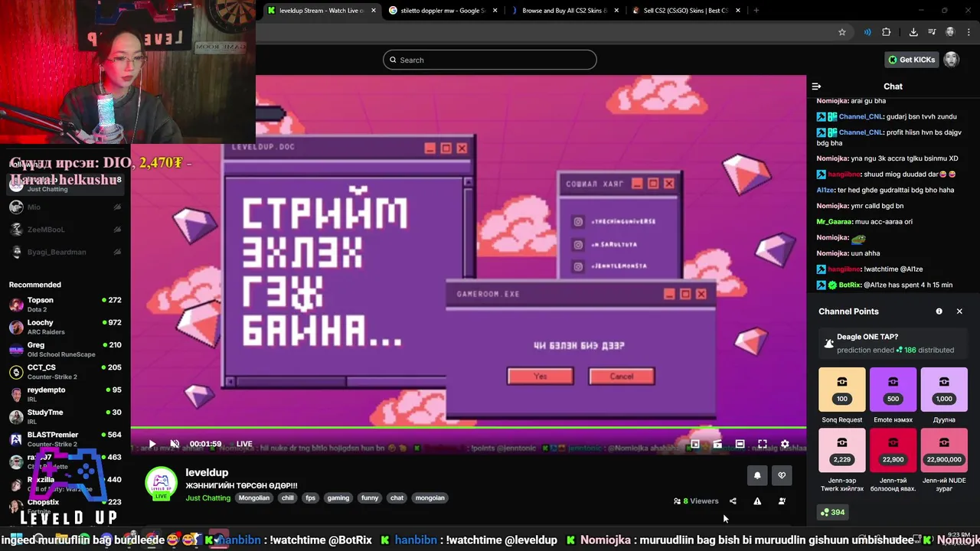Open followed channel ZeeMBooL

[65, 230]
